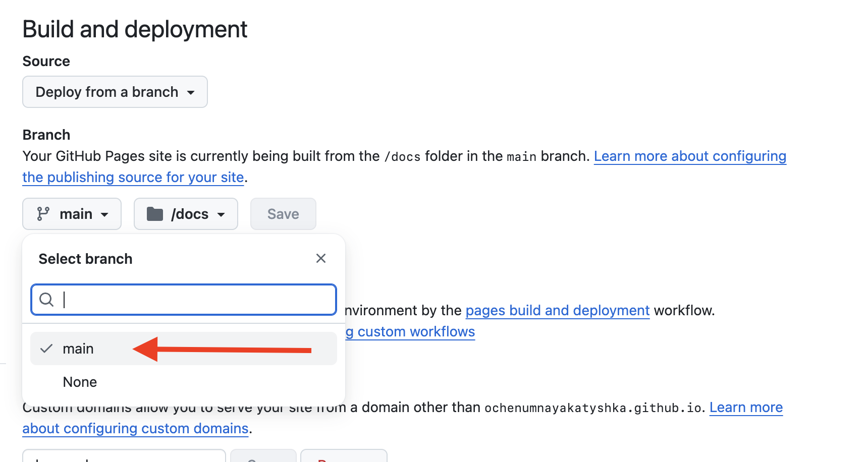Follow the custom workflows link
Viewport: 868px width, 462px height.
(x=410, y=331)
